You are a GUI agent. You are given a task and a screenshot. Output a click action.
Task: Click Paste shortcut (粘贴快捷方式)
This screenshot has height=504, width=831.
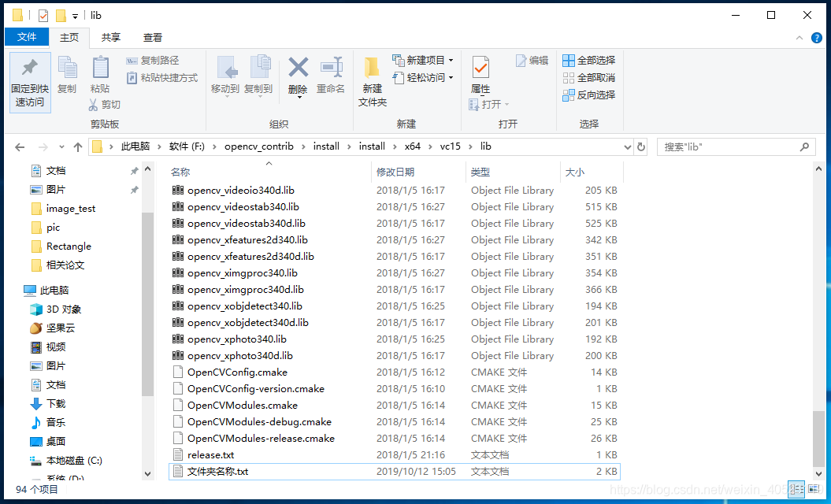(x=162, y=78)
